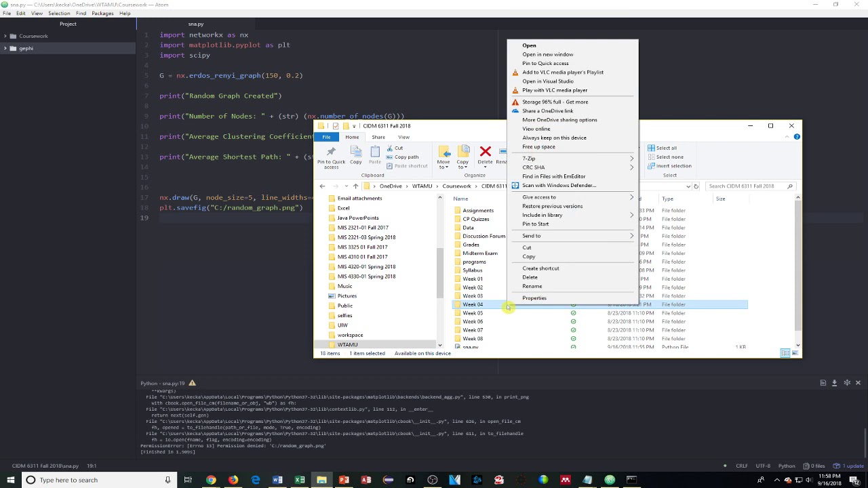The width and height of the screenshot is (868, 488).
Task: Open Microsoft Edge from the taskbar
Action: (x=255, y=480)
